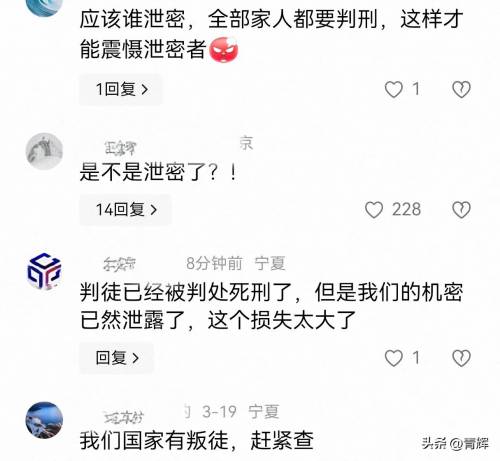The height and width of the screenshot is (461, 500).
Task: Expand the '1回复' replies thread
Action: [121, 89]
